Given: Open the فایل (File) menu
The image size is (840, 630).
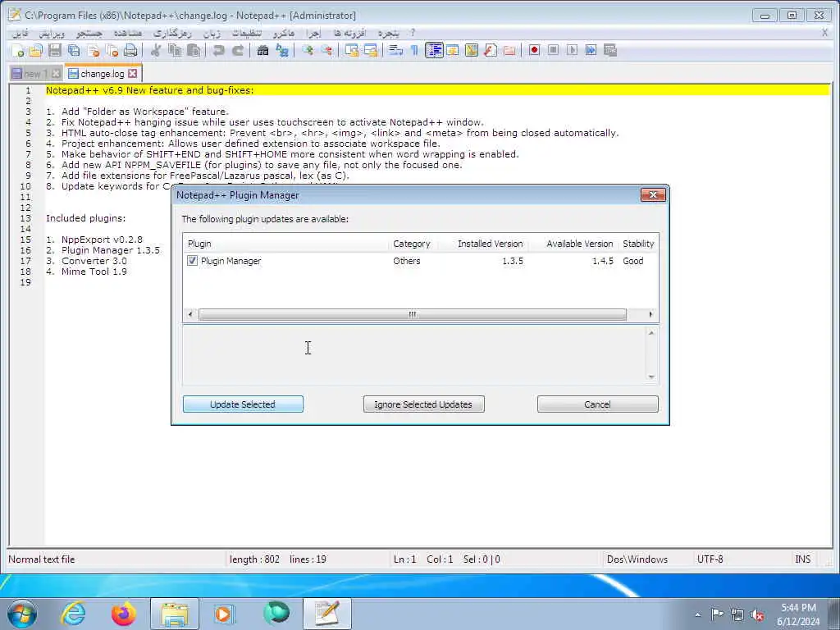Looking at the screenshot, I should click(21, 33).
